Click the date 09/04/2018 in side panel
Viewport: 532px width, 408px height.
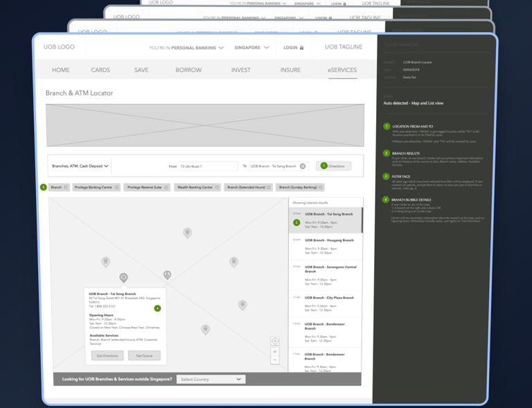(411, 70)
